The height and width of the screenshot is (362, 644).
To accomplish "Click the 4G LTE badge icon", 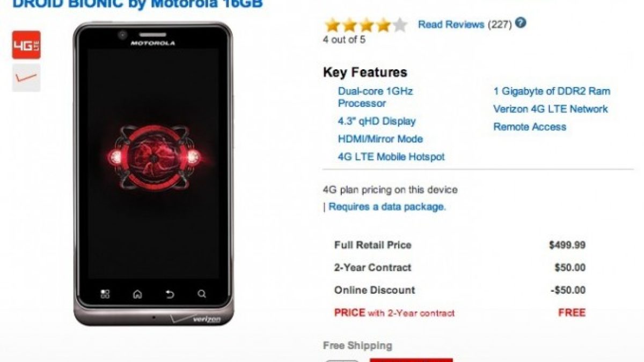I will tap(26, 45).
